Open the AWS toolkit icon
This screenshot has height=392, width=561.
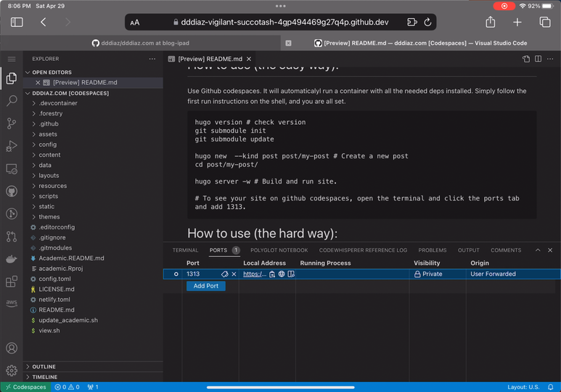click(12, 303)
